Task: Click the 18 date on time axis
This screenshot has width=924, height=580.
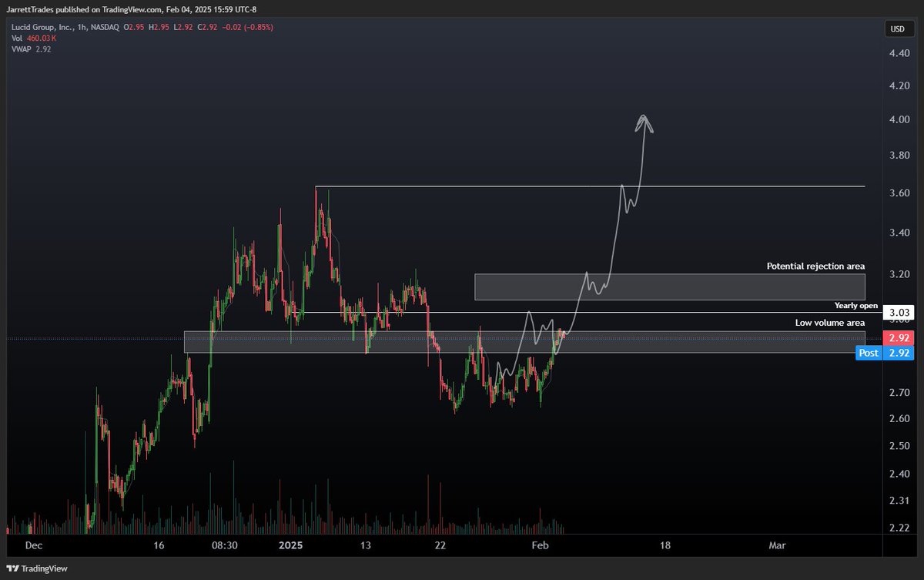Action: coord(665,545)
